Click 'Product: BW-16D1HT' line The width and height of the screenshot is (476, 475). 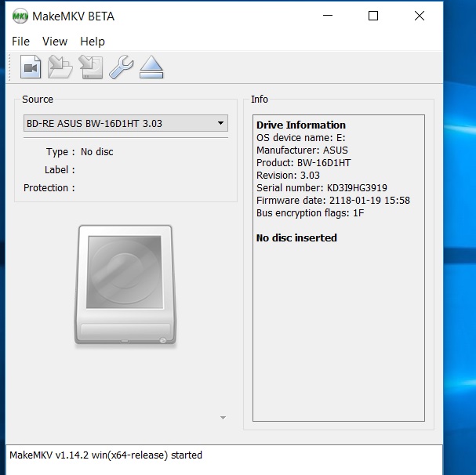coord(303,163)
